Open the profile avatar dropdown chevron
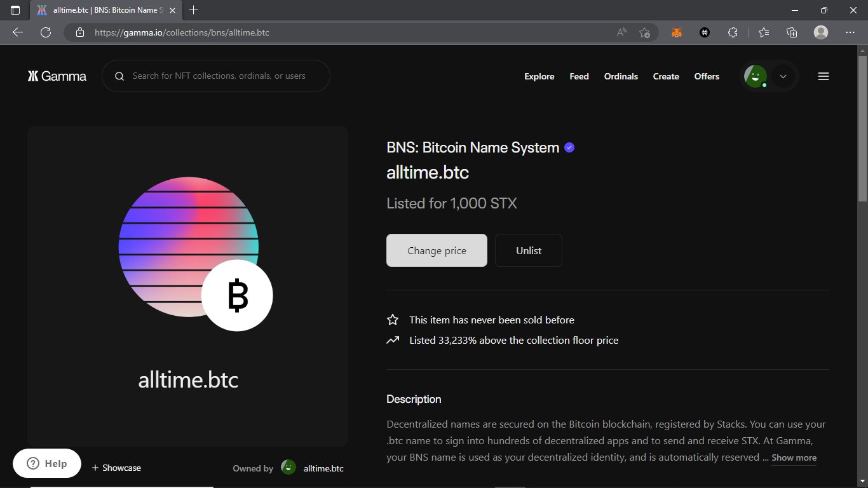This screenshot has height=488, width=868. tap(782, 76)
